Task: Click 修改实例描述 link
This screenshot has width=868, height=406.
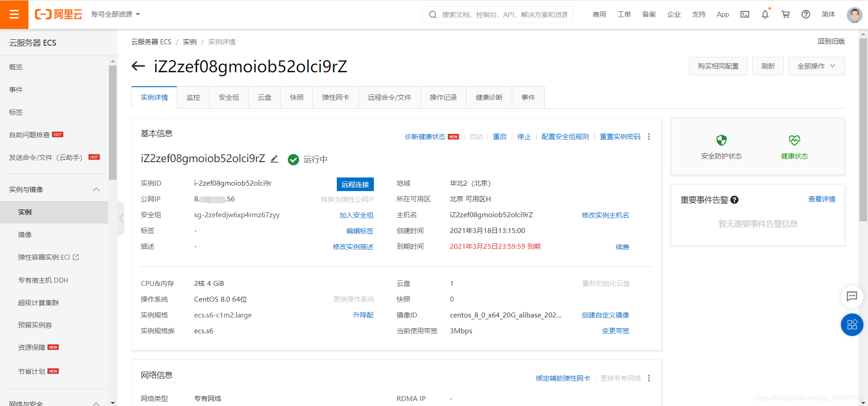Action: [x=353, y=247]
